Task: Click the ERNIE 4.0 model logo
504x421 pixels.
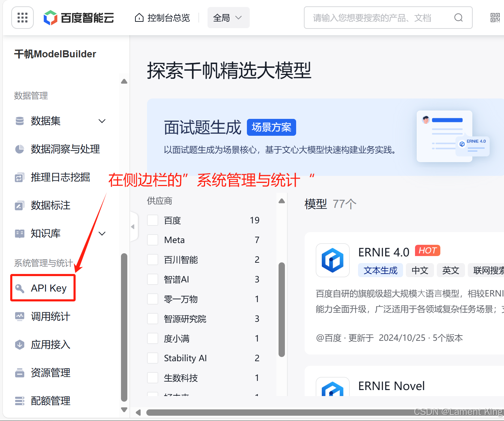Action: point(333,260)
